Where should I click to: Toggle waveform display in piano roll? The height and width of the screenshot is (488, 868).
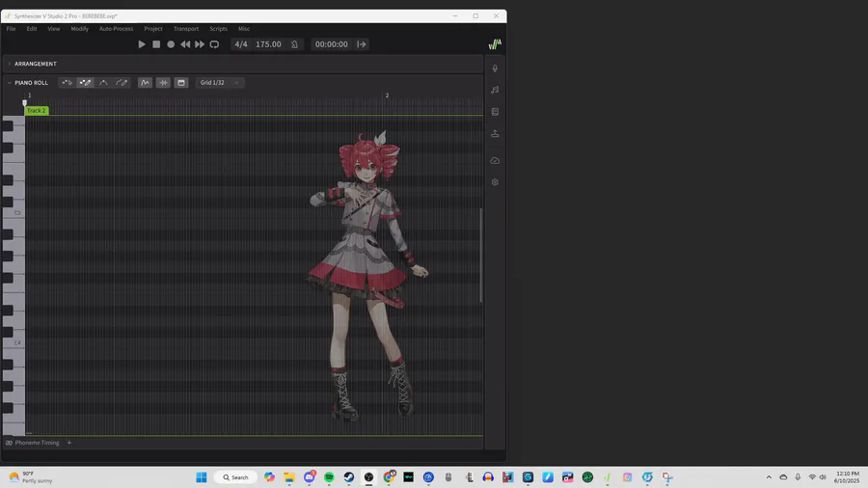pos(163,82)
